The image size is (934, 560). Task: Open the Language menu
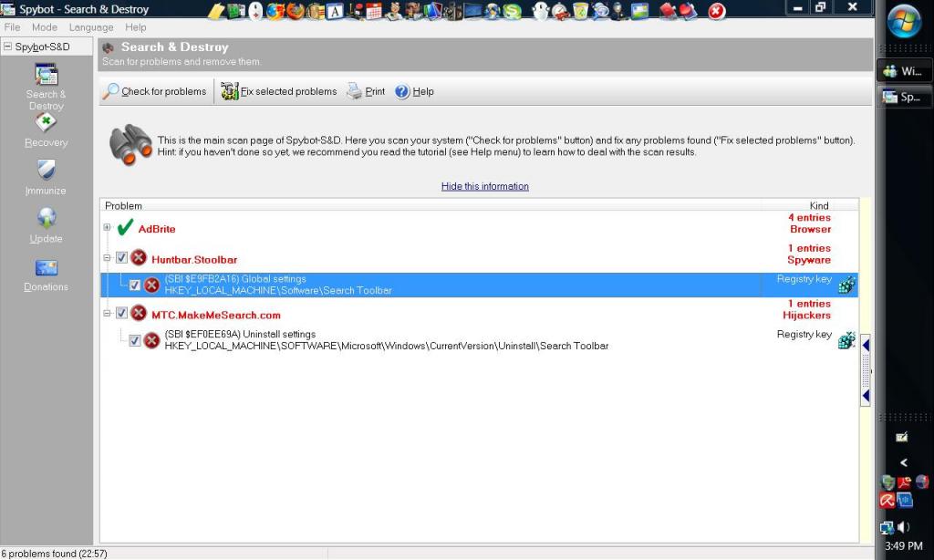tap(91, 27)
